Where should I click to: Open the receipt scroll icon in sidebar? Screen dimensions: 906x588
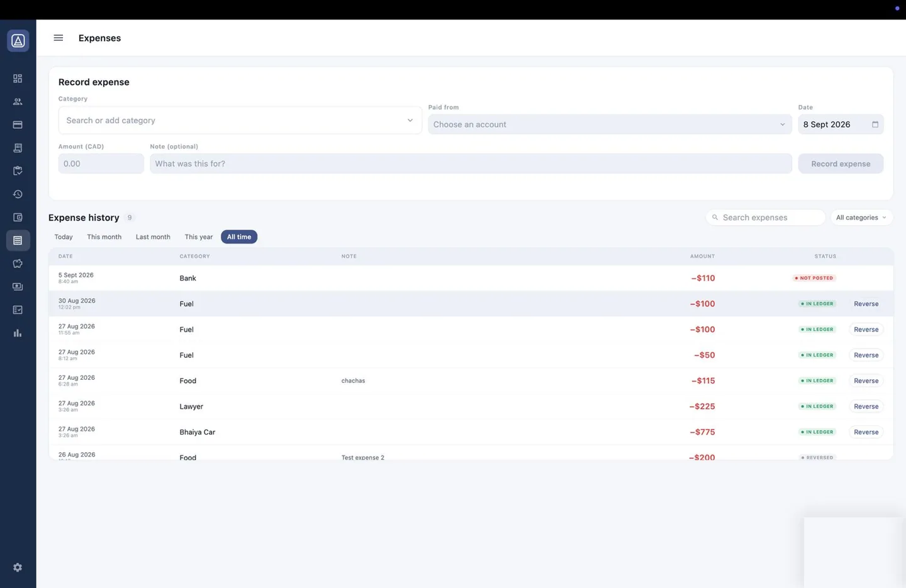[18, 148]
